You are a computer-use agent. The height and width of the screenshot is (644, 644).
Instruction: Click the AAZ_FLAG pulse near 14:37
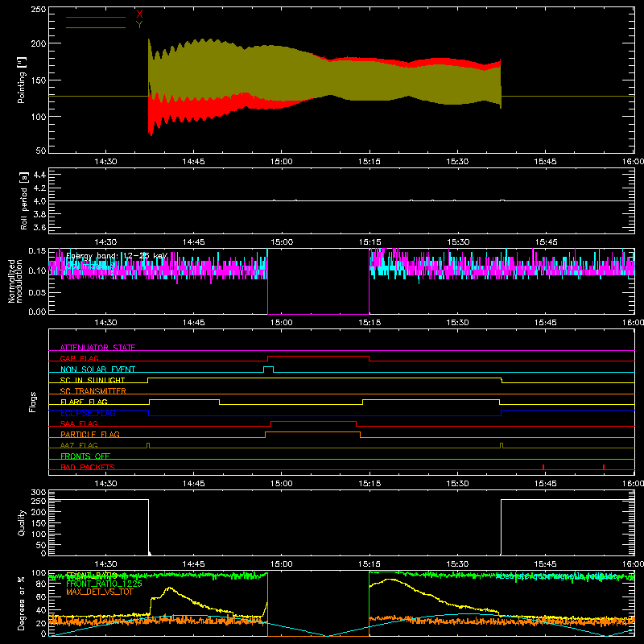pyautogui.click(x=148, y=445)
